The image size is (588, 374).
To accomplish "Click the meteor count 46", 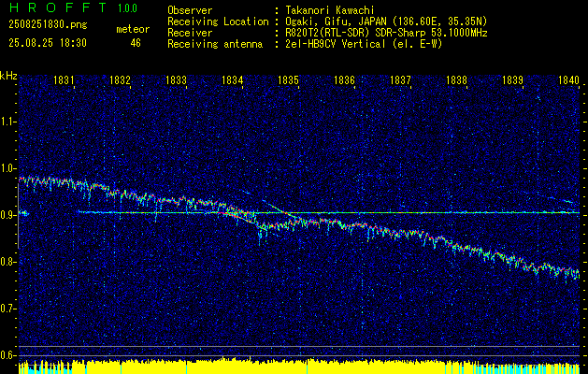I will (136, 43).
